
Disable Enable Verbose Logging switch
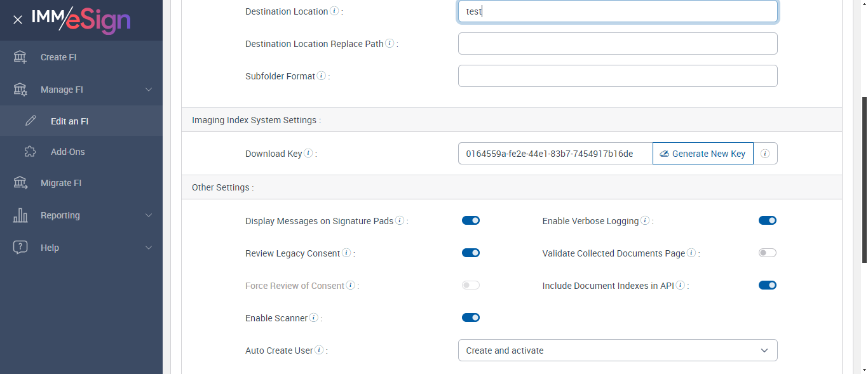[767, 220]
